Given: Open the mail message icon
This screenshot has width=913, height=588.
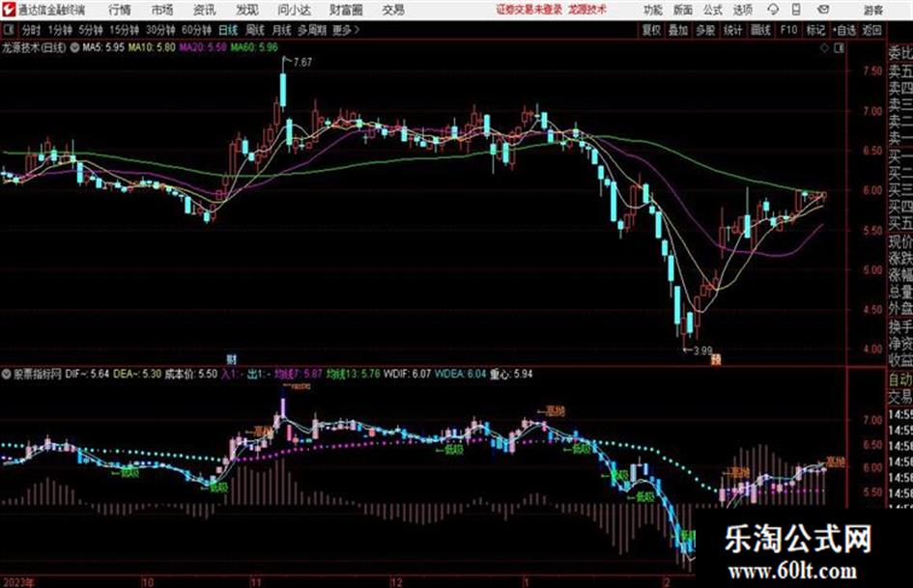Looking at the screenshot, I should (823, 10).
